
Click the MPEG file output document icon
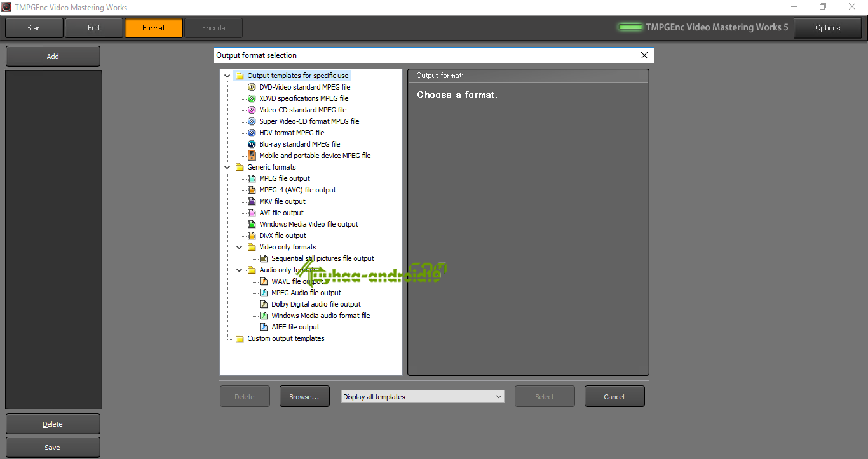(x=252, y=178)
